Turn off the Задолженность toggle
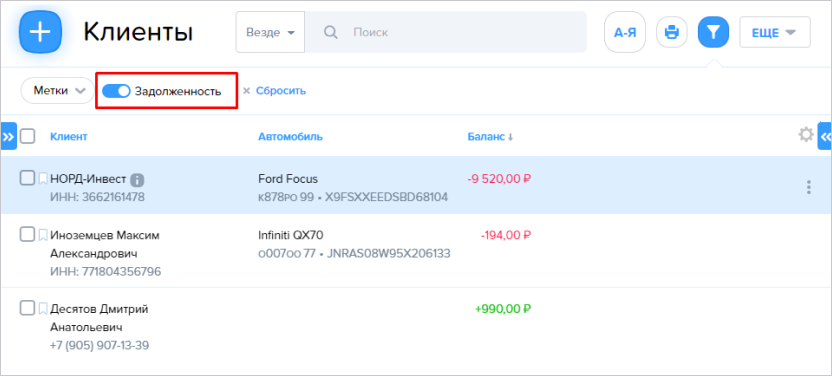Viewport: 832px width, 376px height. click(116, 91)
